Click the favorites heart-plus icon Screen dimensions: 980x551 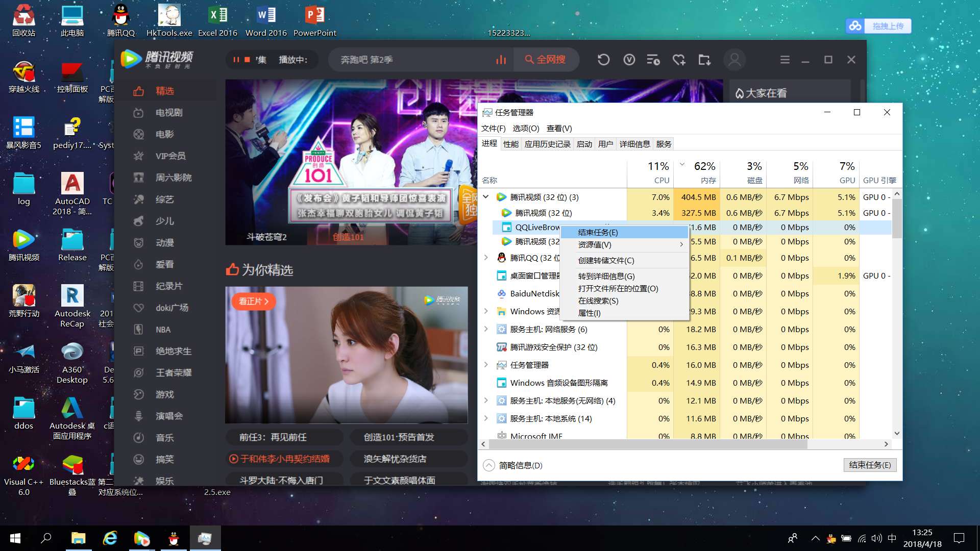(x=679, y=60)
